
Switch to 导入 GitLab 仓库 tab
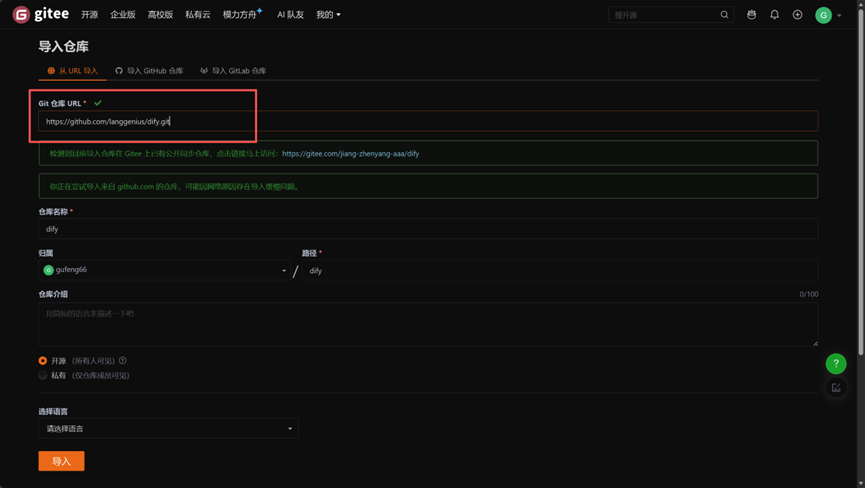tap(233, 71)
